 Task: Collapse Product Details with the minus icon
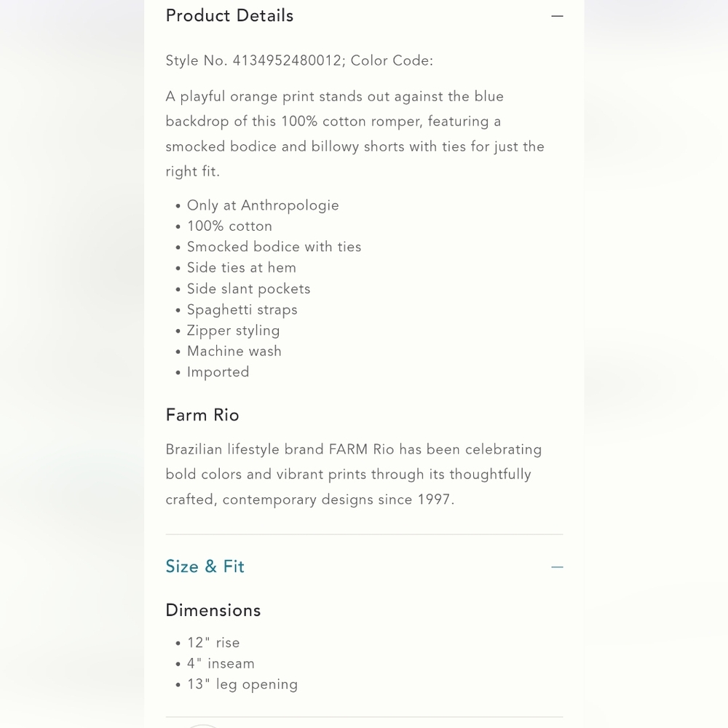click(x=557, y=16)
